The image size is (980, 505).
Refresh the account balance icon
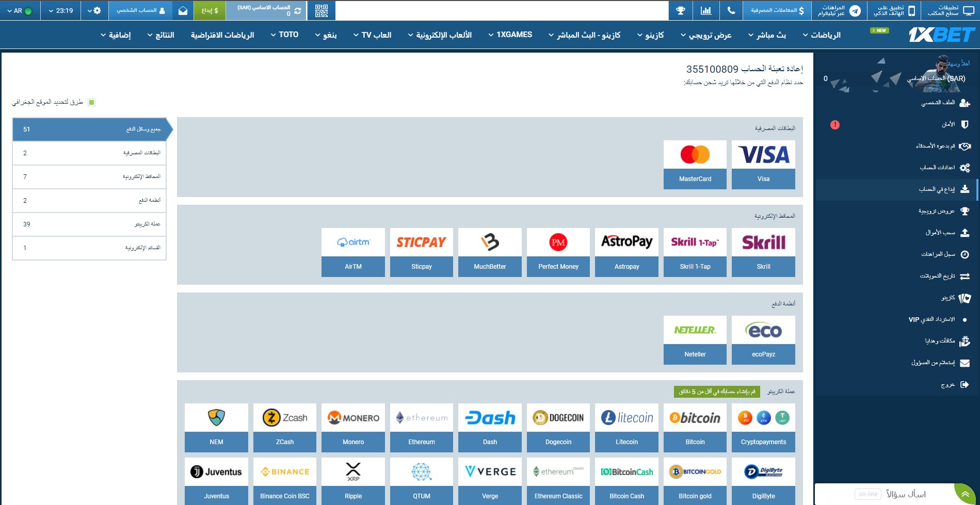pyautogui.click(x=297, y=11)
